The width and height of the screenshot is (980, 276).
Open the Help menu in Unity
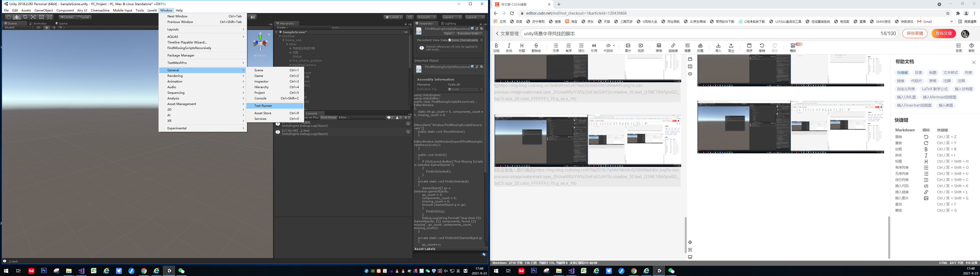(179, 10)
